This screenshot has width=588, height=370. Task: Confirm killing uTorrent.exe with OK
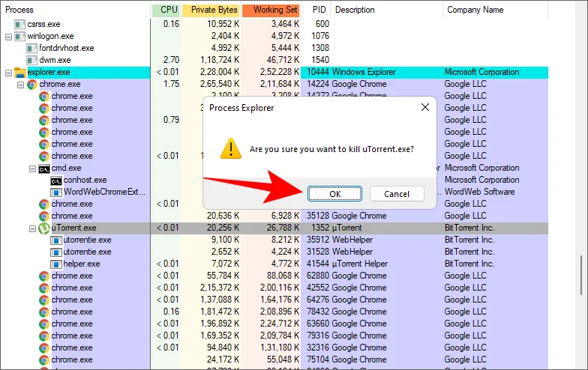pos(334,193)
